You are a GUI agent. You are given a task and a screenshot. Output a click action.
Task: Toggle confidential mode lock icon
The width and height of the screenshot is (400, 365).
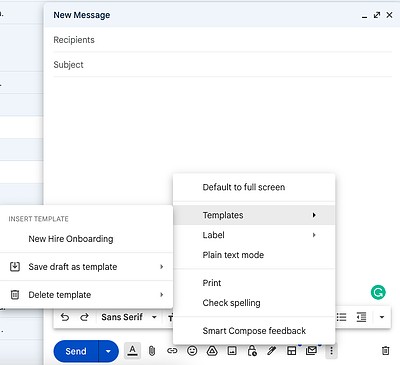tap(252, 351)
